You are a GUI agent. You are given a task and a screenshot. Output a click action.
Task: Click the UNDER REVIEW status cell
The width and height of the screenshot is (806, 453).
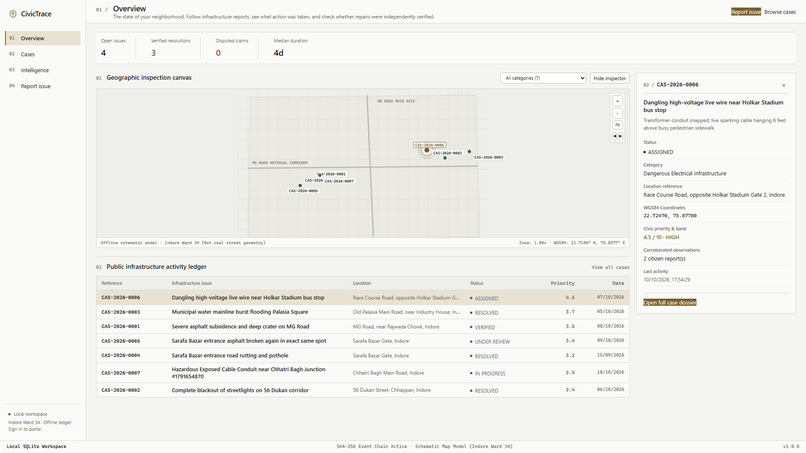(490, 341)
